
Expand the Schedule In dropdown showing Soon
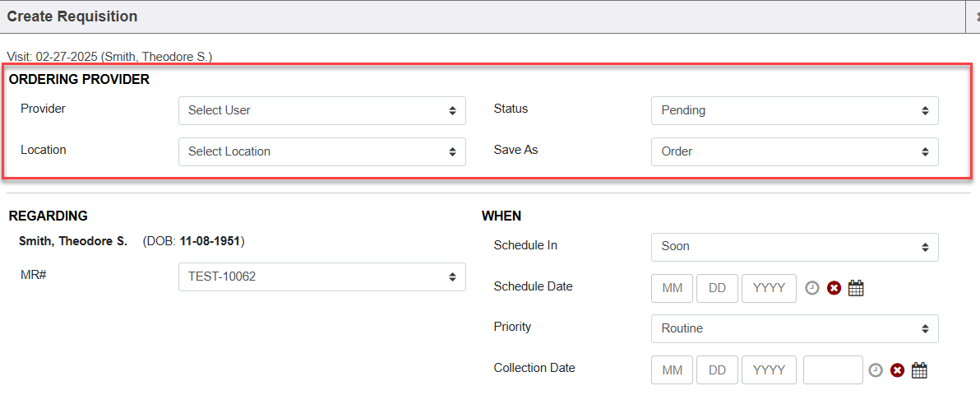click(x=794, y=246)
